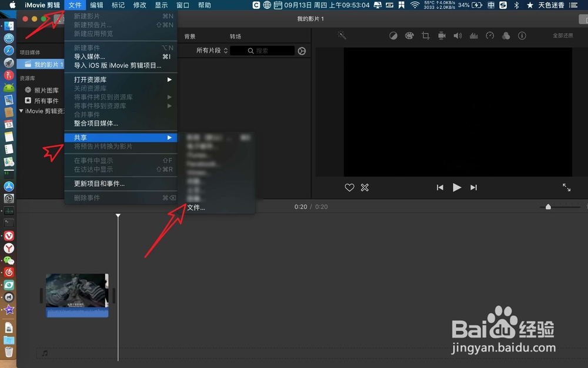Open the volume adjustment tool
Screen dimensions: 588x368
click(x=457, y=36)
